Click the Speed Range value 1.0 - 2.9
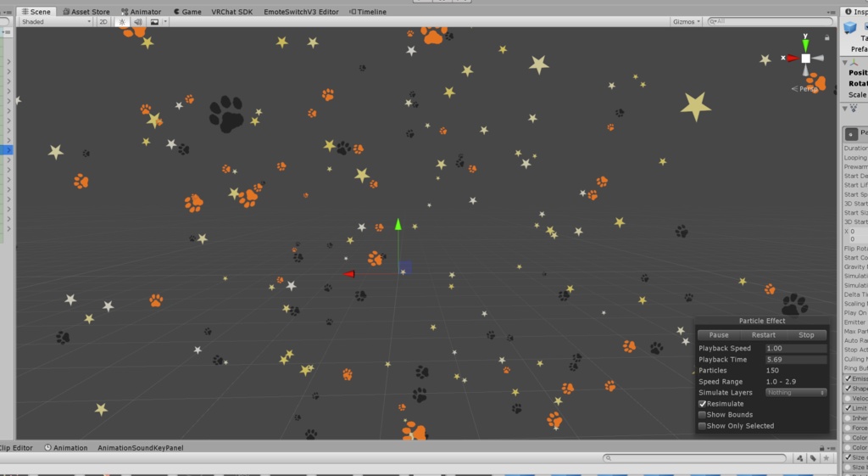 [781, 382]
